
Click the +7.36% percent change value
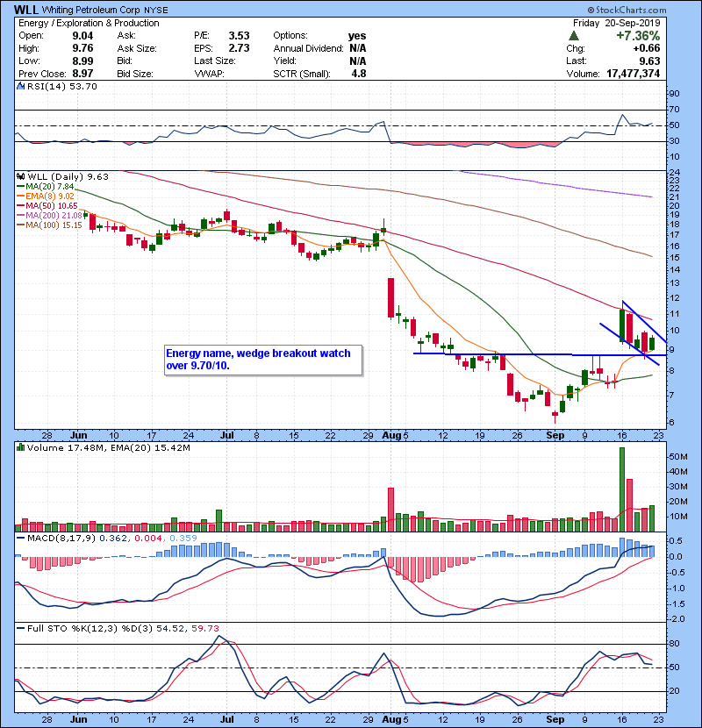637,36
